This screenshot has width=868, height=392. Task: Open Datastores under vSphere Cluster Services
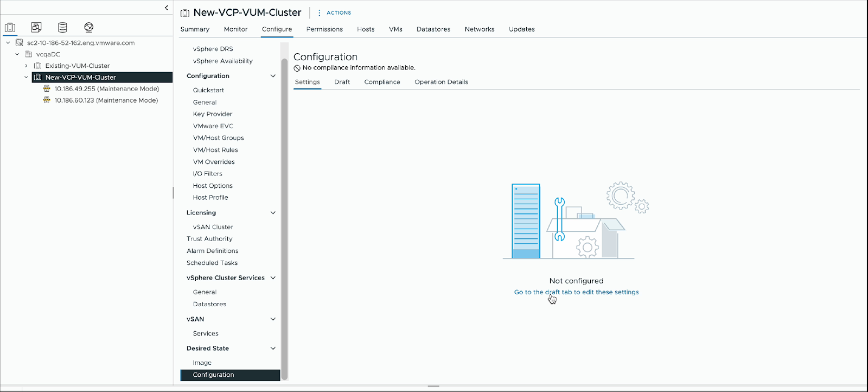coord(209,304)
